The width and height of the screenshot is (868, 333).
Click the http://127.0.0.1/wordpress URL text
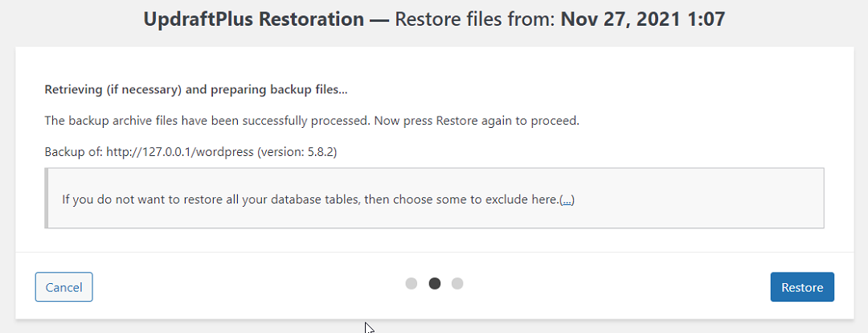click(x=179, y=152)
